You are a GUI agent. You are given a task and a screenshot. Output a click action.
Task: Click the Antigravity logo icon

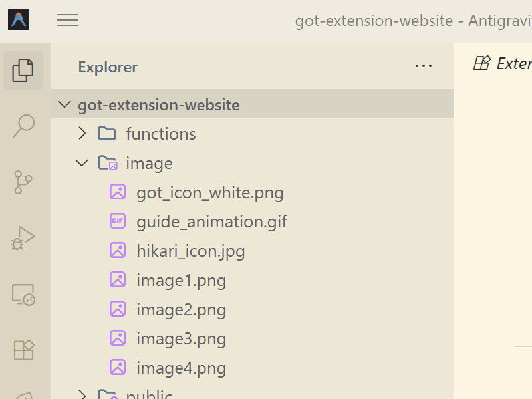(x=19, y=19)
